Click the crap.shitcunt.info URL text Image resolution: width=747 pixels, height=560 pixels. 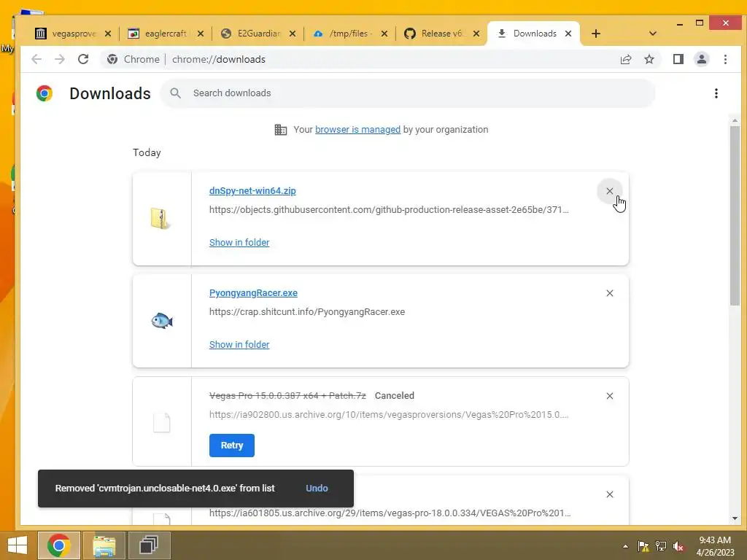307,312
